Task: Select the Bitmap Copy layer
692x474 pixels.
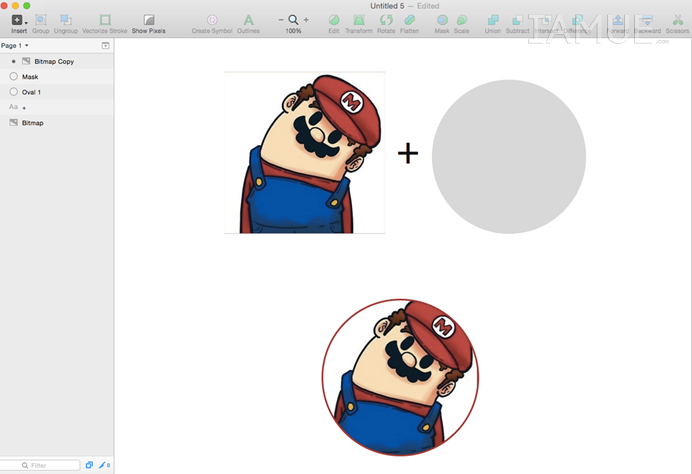Action: (x=57, y=61)
